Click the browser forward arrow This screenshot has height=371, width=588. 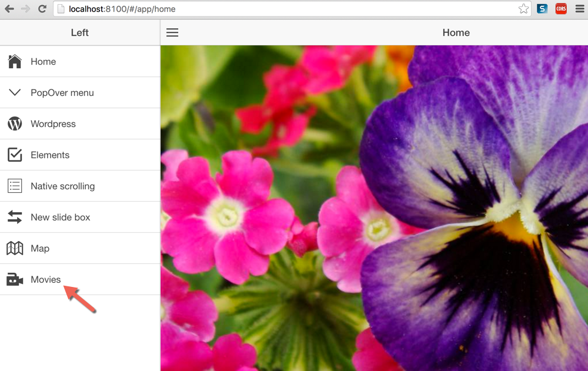[25, 9]
